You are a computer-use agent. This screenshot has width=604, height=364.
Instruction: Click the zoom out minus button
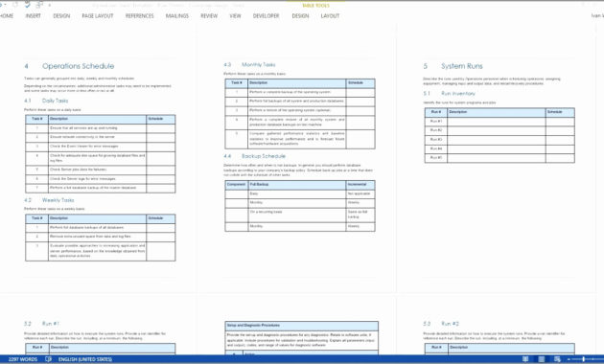(x=569, y=359)
